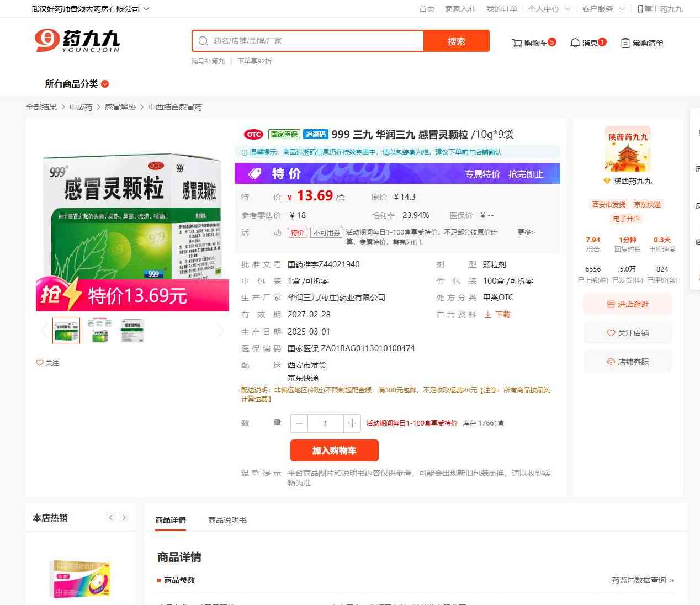Increase quantity with the plus button
Viewport: 700px width, 605px height.
click(352, 423)
